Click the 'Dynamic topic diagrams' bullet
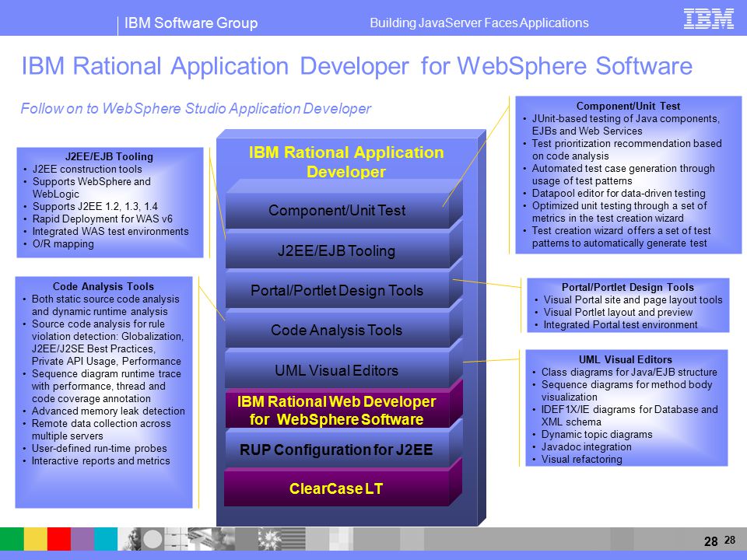Screen dimensions: 747x560 (597, 434)
